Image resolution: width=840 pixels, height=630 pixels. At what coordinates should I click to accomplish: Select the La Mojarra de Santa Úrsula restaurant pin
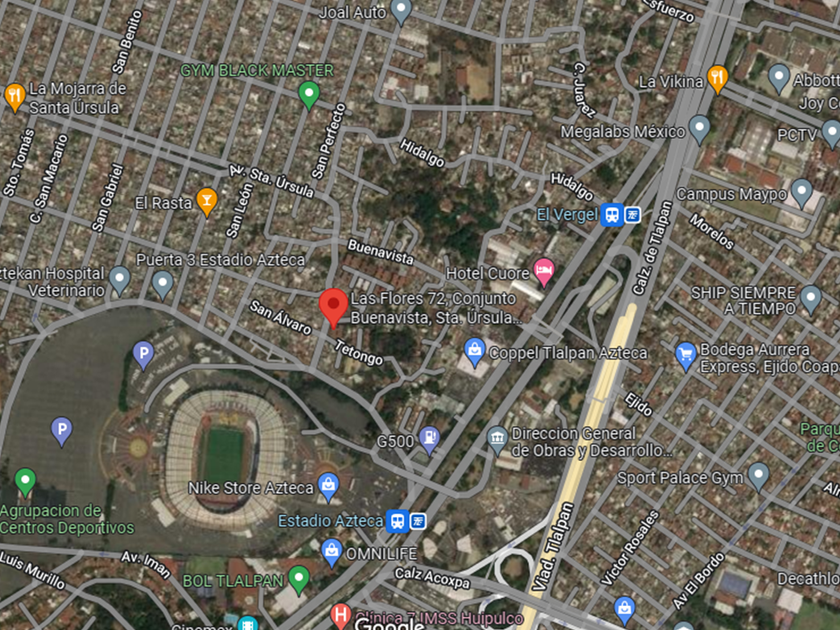tap(15, 98)
